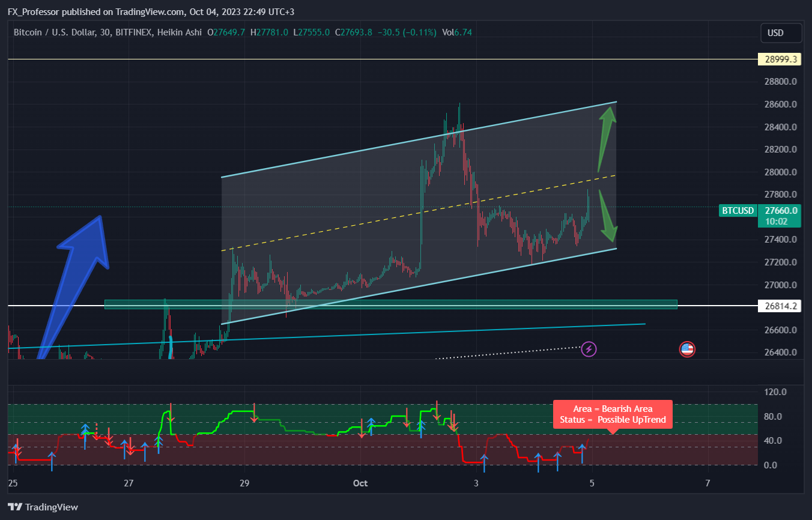The width and height of the screenshot is (812, 520).
Task: Click the BTCUSD symbol tag
Action: pyautogui.click(x=738, y=210)
